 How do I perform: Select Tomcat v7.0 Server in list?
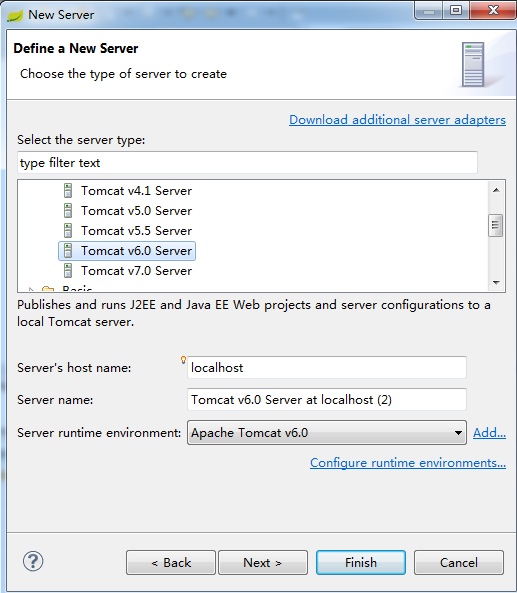(x=137, y=271)
